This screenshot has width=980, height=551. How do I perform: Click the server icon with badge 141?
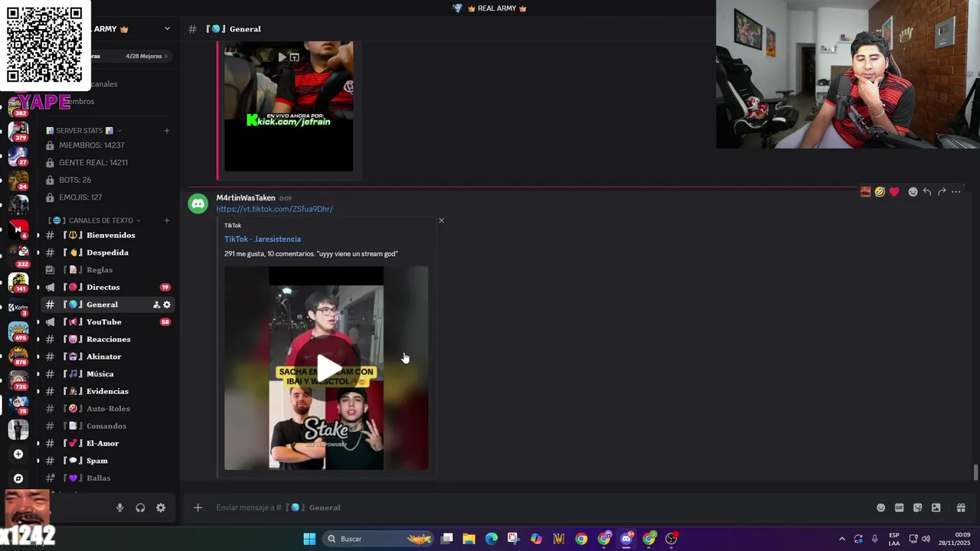[x=18, y=282]
